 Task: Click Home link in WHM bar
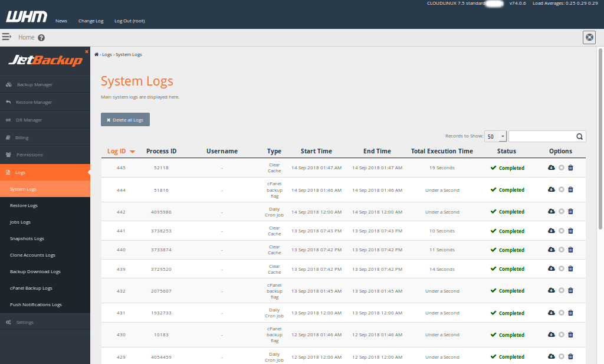click(26, 37)
